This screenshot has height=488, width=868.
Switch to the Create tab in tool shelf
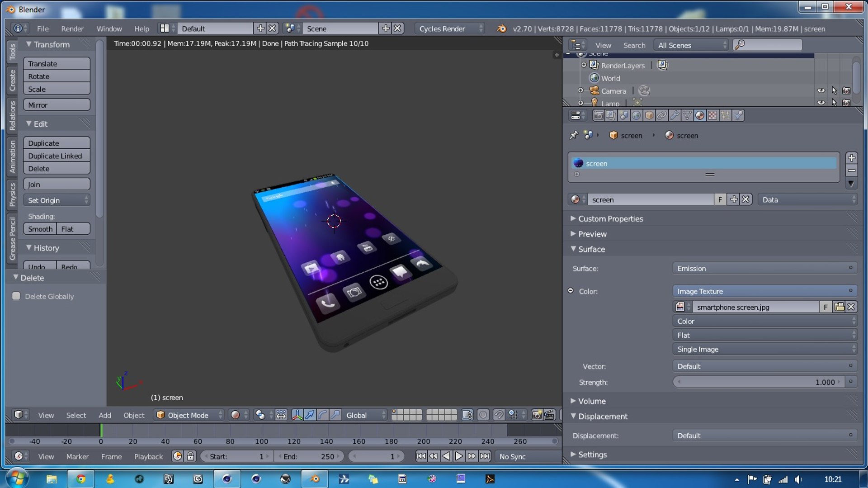click(x=12, y=81)
